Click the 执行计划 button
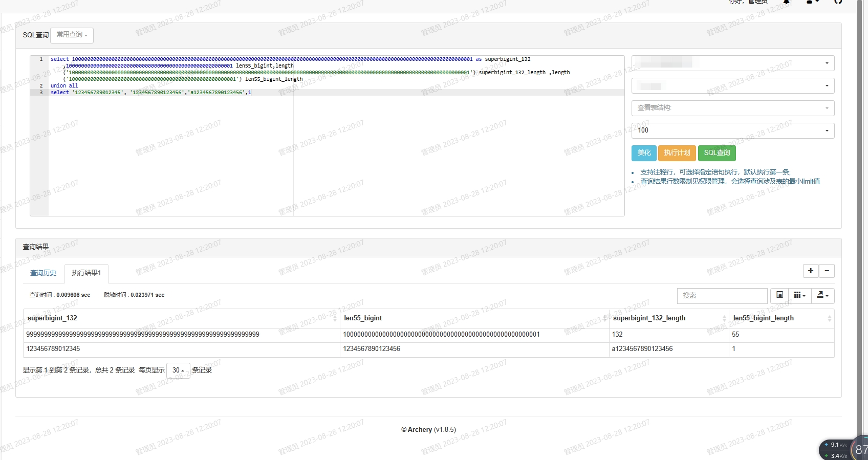Image resolution: width=868 pixels, height=460 pixels. tap(677, 152)
